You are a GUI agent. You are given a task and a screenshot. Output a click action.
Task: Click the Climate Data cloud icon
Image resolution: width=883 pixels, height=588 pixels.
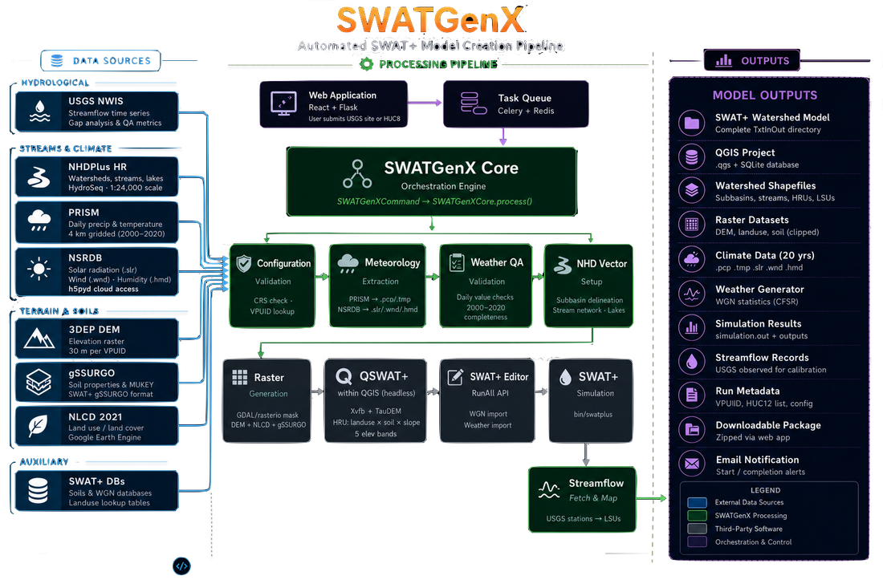691,260
